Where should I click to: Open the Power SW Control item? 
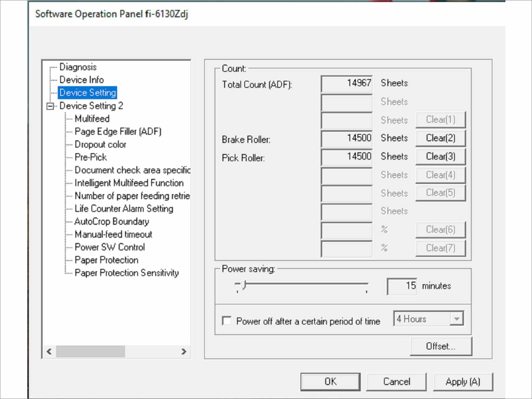point(110,247)
